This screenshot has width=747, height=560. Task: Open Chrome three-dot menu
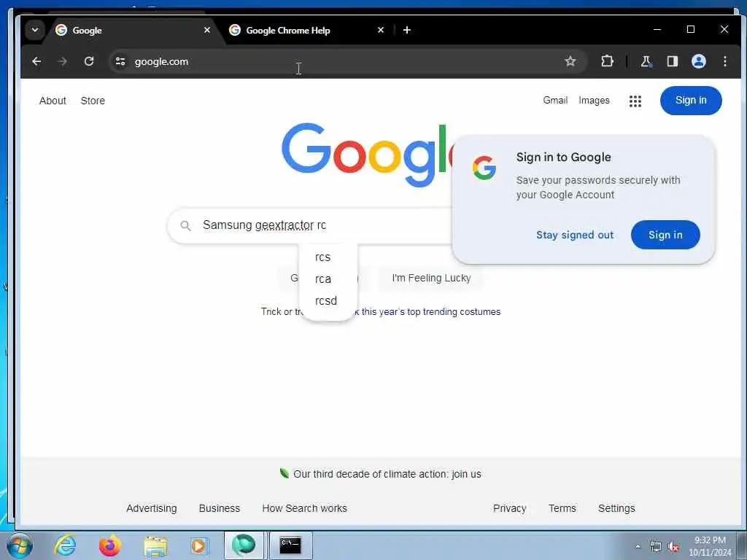[x=724, y=61]
